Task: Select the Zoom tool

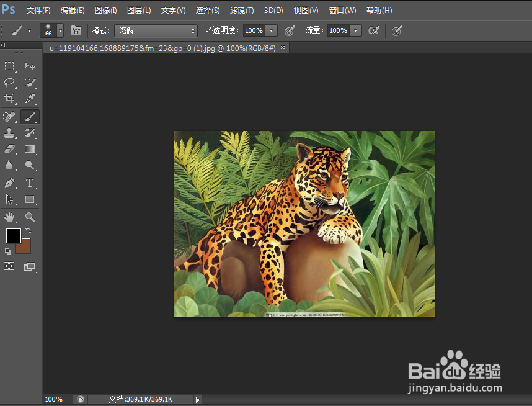Action: tap(30, 217)
